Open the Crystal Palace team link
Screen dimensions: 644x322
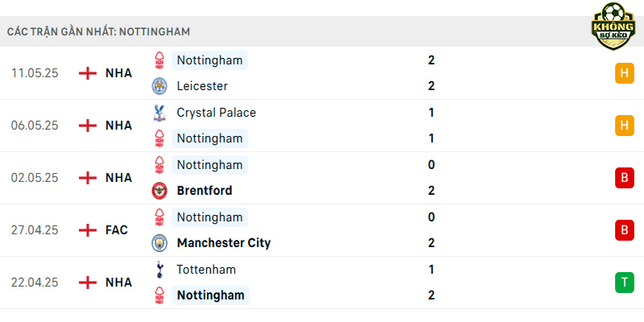tap(217, 113)
